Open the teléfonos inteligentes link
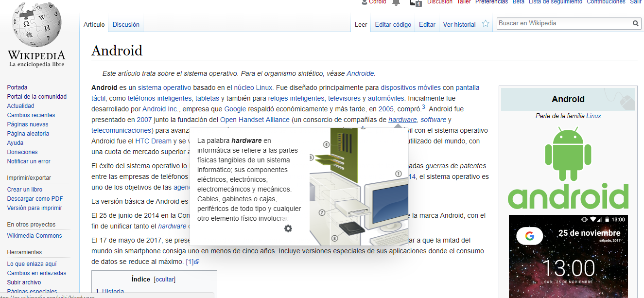644x298 pixels. pyautogui.click(x=159, y=98)
